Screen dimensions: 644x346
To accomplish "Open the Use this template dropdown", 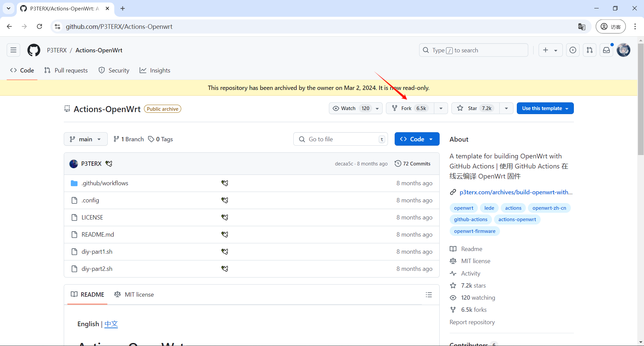I will 545,108.
